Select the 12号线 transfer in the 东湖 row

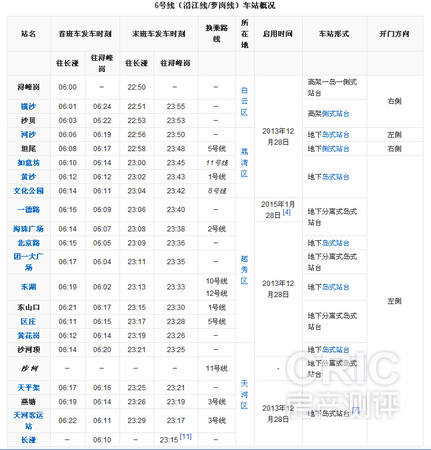point(217,293)
